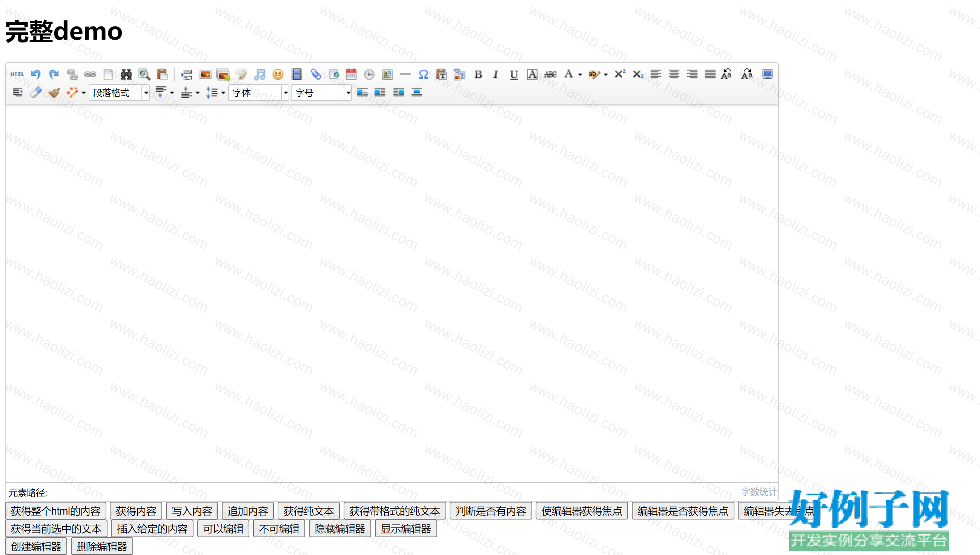Click inside the editor text area
The height and width of the screenshot is (555, 980).
tap(392, 293)
